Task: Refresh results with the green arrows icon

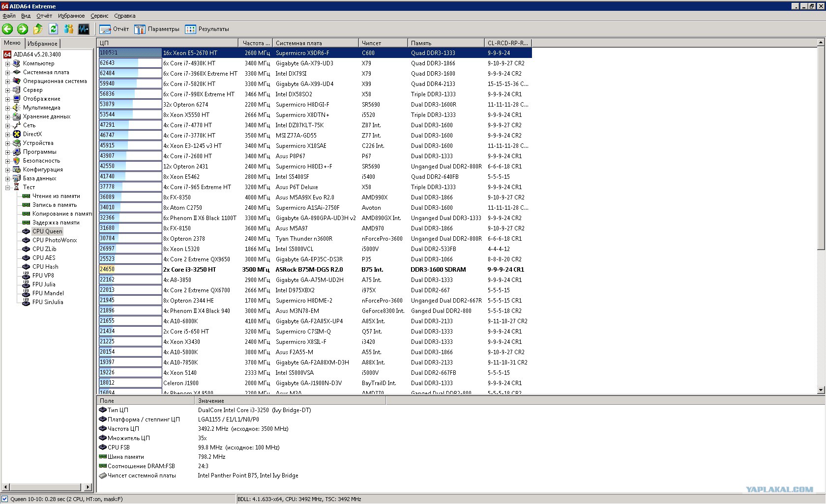Action: click(x=53, y=29)
